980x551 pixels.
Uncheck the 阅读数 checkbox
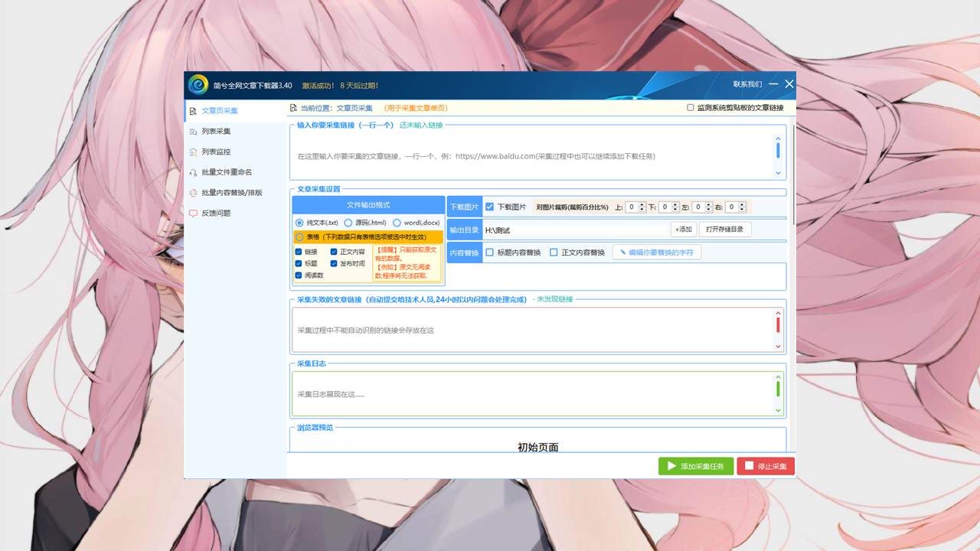tap(299, 275)
